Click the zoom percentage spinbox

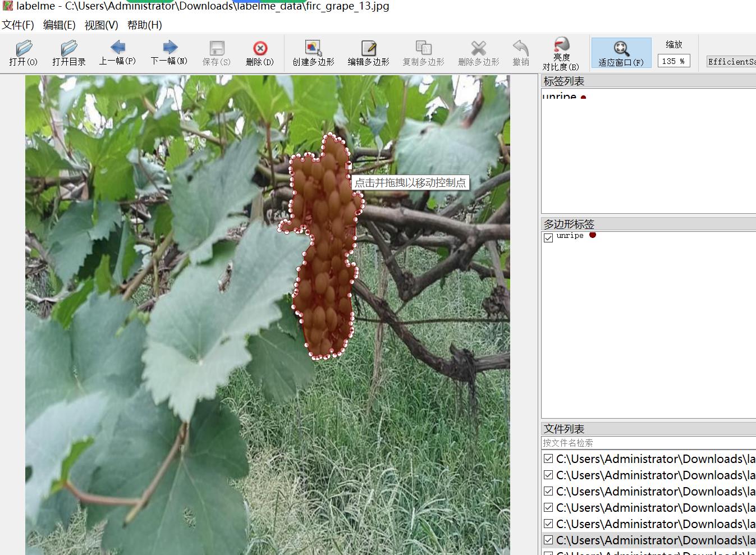[673, 61]
